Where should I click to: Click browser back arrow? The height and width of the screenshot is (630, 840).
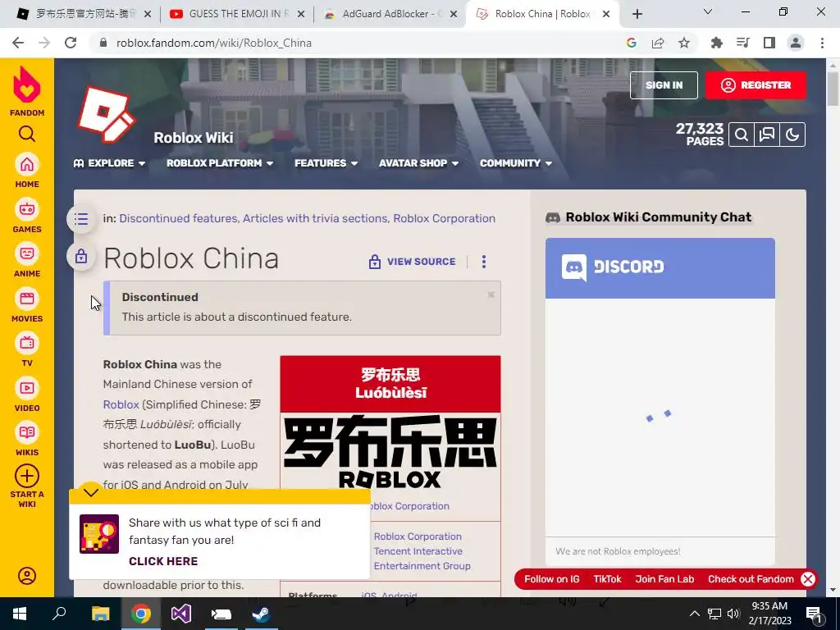pos(18,43)
